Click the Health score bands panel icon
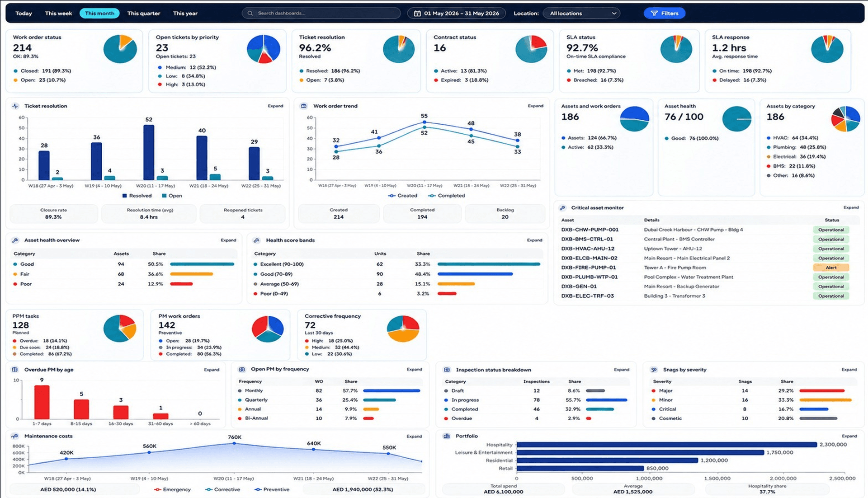This screenshot has height=498, width=868. 256,240
